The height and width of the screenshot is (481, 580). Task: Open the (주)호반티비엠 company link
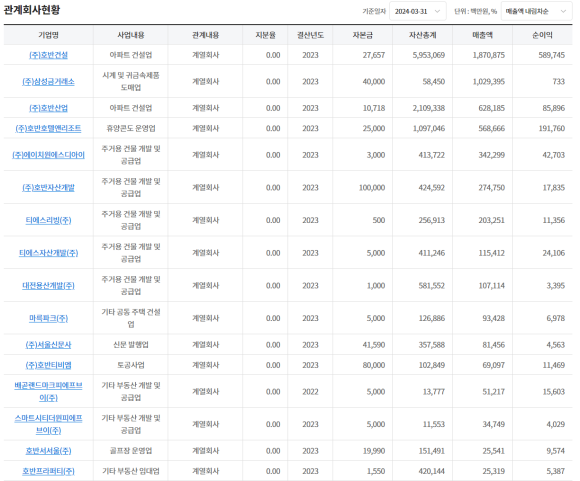pos(48,365)
